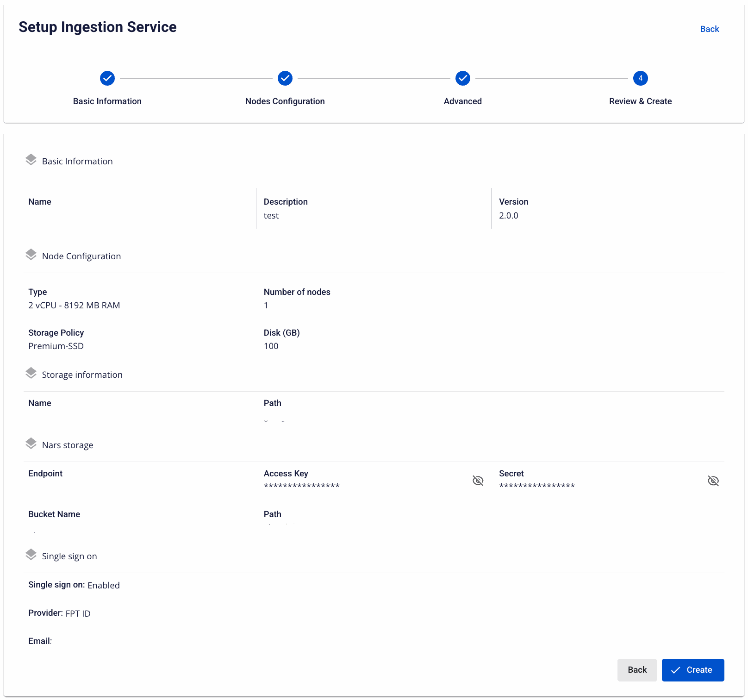Screen dimensions: 748x700
Task: Click the Node Configuration section layers icon
Action: click(31, 255)
